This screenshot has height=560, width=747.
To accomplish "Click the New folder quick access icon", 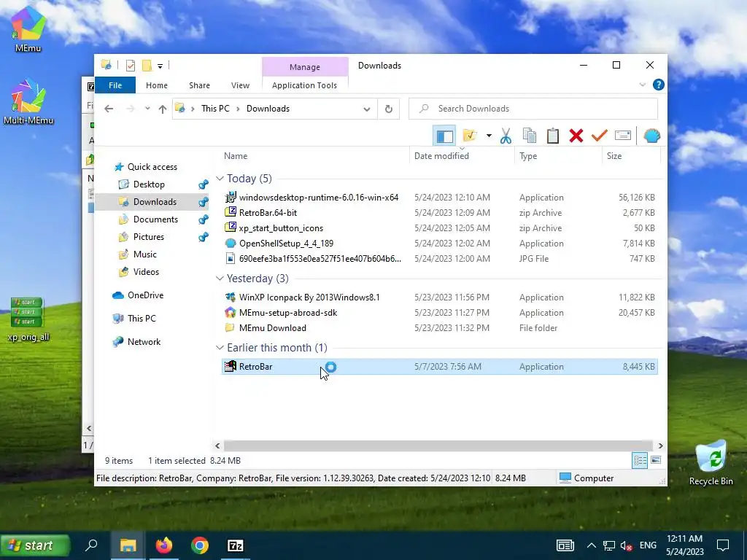I will (x=147, y=65).
